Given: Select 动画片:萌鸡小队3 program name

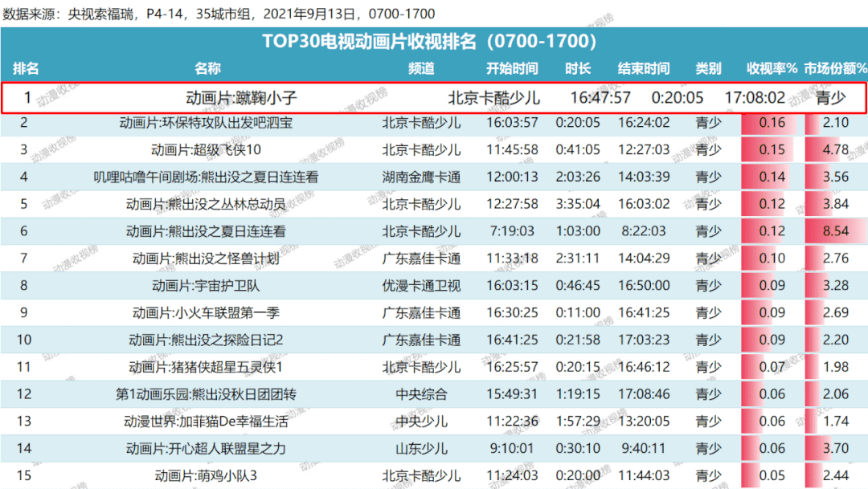Looking at the screenshot, I should click(206, 475).
